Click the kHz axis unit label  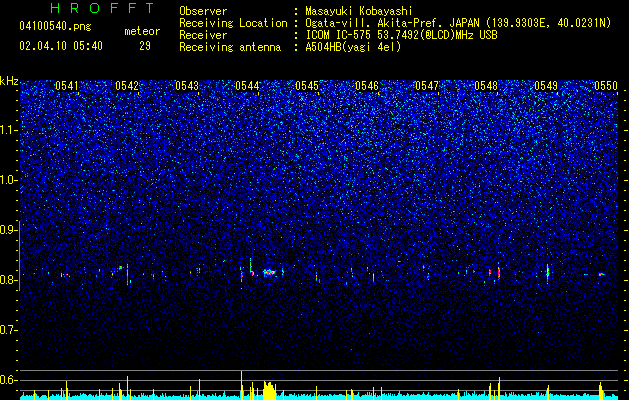(9, 81)
